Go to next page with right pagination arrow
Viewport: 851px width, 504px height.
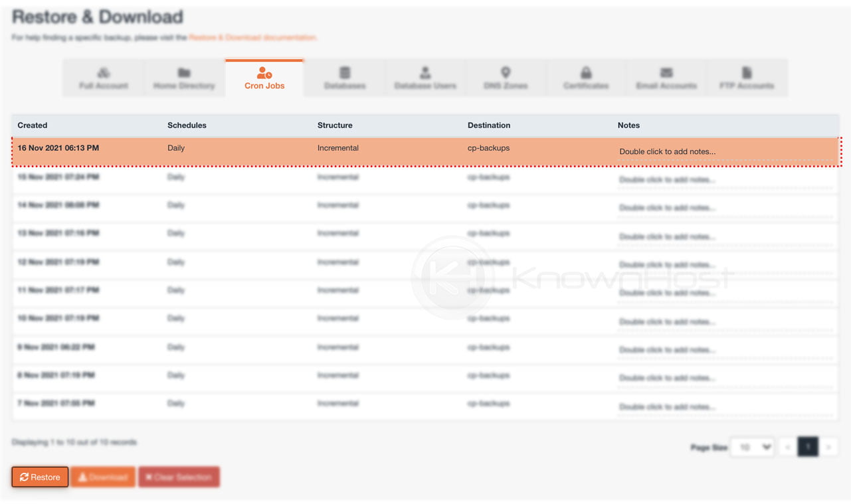coord(829,447)
